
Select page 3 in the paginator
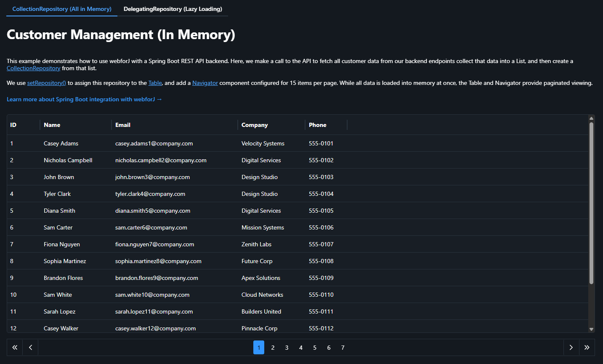(x=287, y=347)
